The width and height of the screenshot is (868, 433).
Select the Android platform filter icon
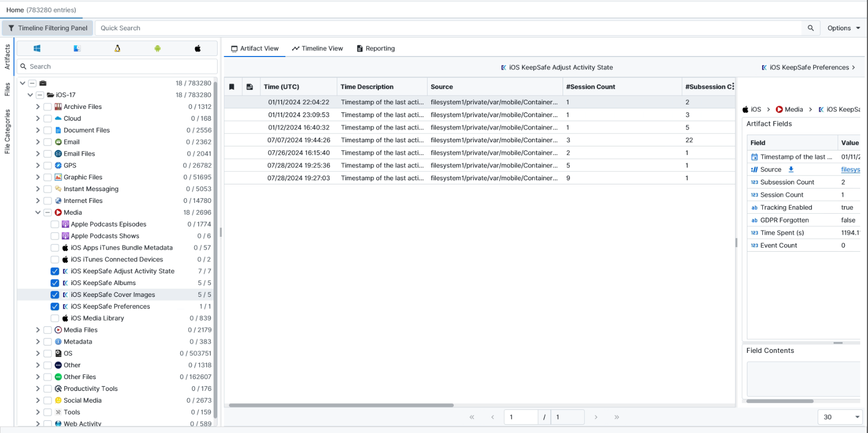[x=158, y=48]
